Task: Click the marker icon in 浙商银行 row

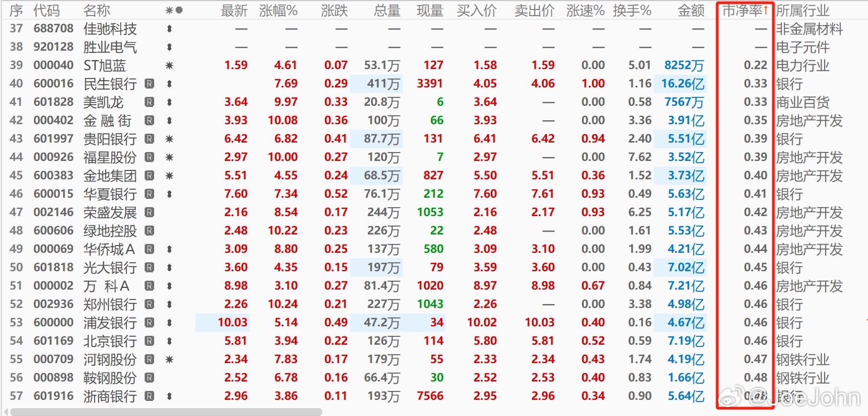Action: click(170, 397)
